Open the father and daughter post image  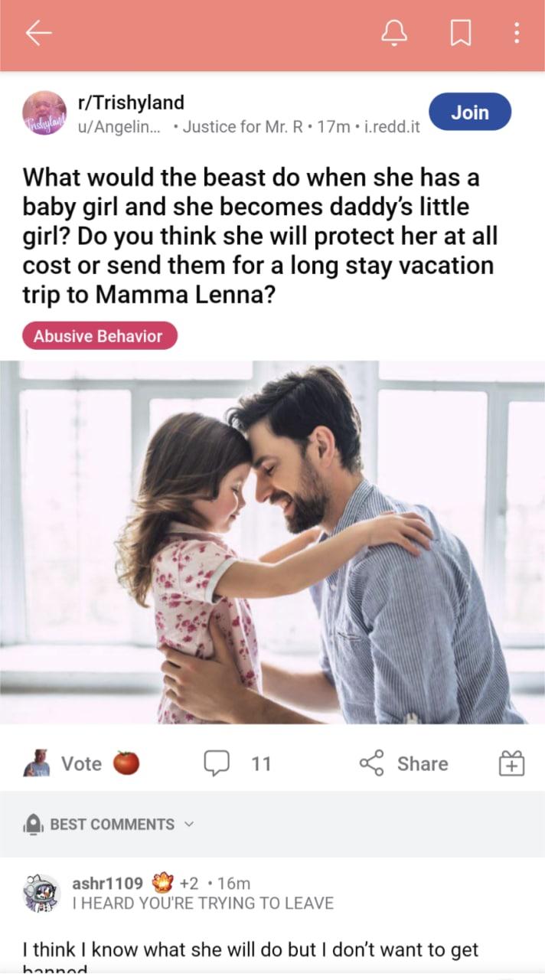point(272,542)
